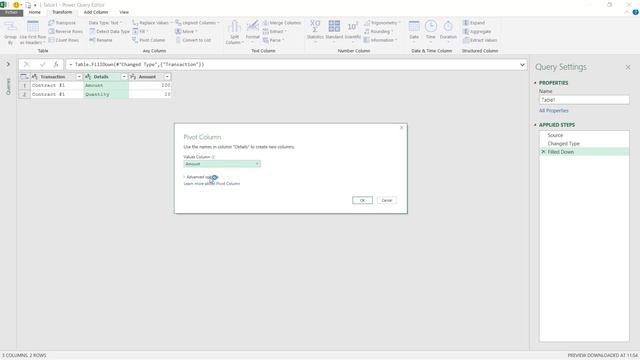
Task: Aggregate the structured column
Action: click(477, 31)
